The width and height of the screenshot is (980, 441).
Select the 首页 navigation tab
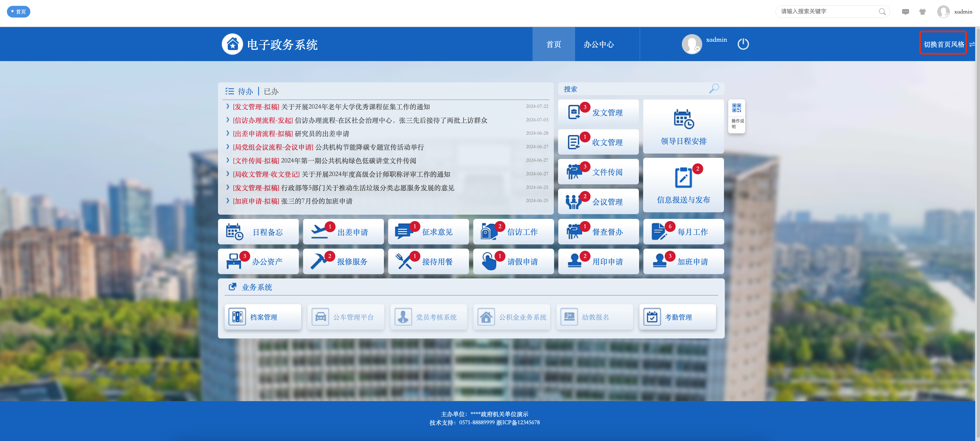(x=554, y=44)
